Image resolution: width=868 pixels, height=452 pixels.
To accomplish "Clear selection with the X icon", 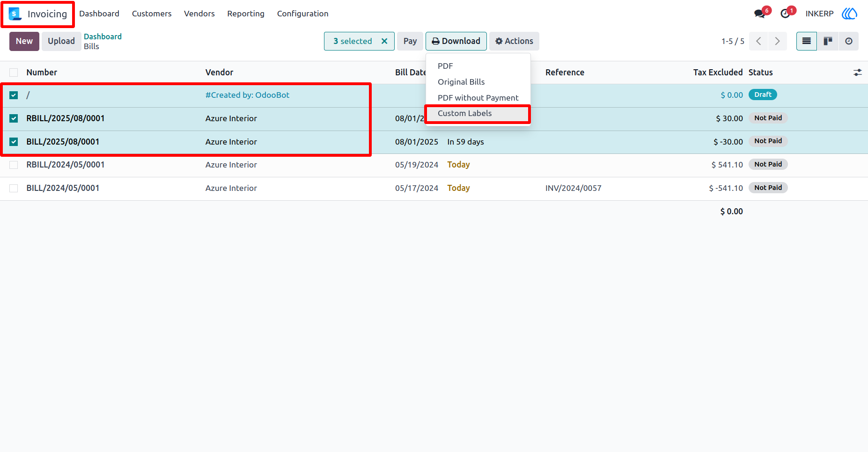I will pos(384,41).
